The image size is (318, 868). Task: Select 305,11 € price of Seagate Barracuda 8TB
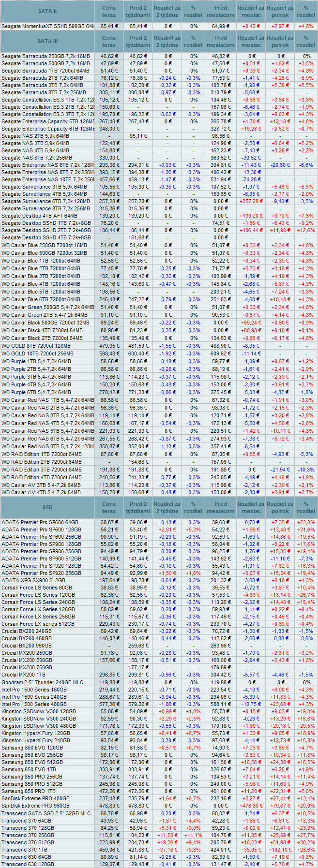click(x=109, y=92)
